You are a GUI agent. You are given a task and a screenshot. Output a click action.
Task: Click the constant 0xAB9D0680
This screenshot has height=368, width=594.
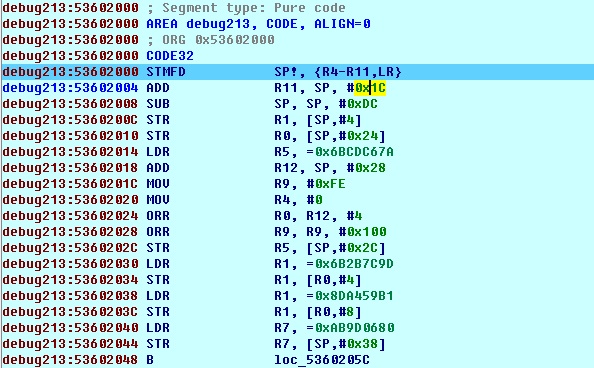(x=354, y=327)
